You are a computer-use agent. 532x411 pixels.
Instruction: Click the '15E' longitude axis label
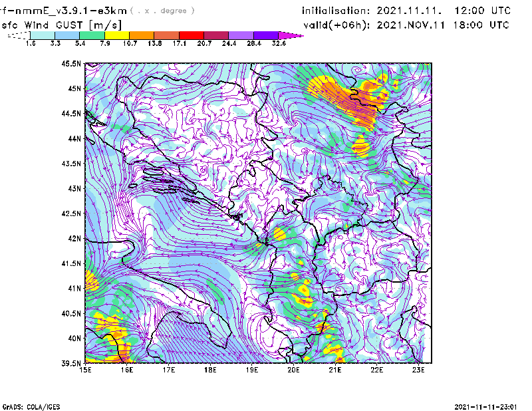tap(85, 370)
